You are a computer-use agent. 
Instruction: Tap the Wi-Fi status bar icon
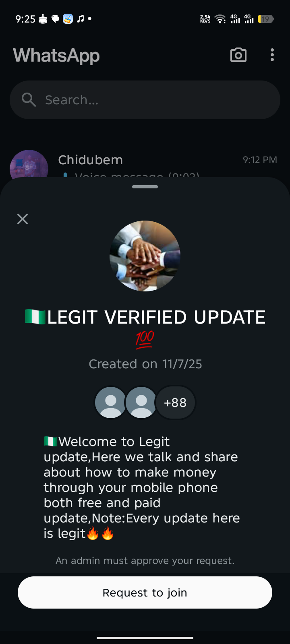click(x=220, y=19)
